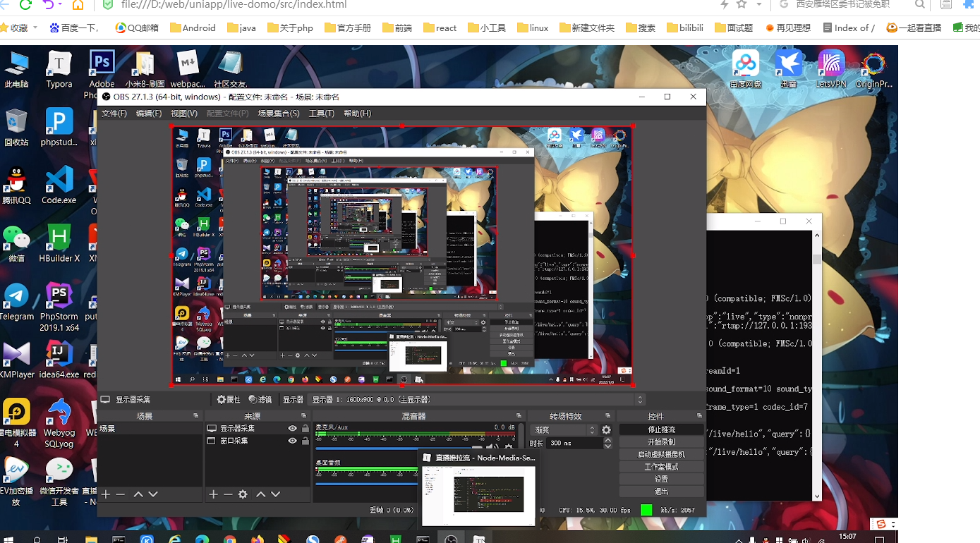Add a new source with plus icon
The width and height of the screenshot is (980, 543).
tap(213, 494)
